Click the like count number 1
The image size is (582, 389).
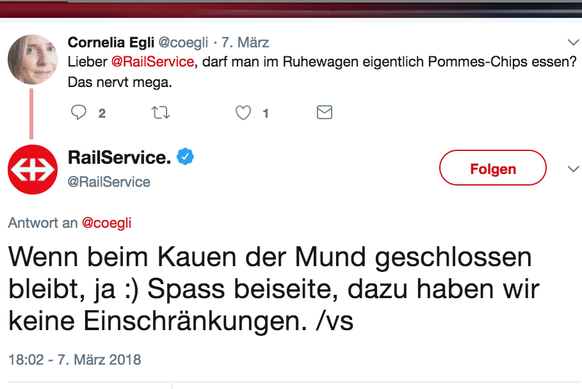pos(265,113)
